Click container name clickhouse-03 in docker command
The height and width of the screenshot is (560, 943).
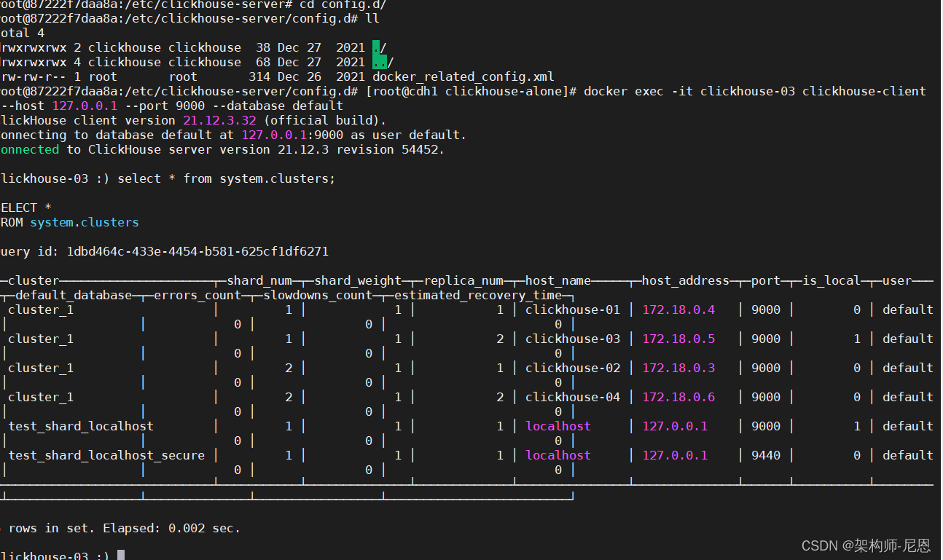pyautogui.click(x=748, y=91)
